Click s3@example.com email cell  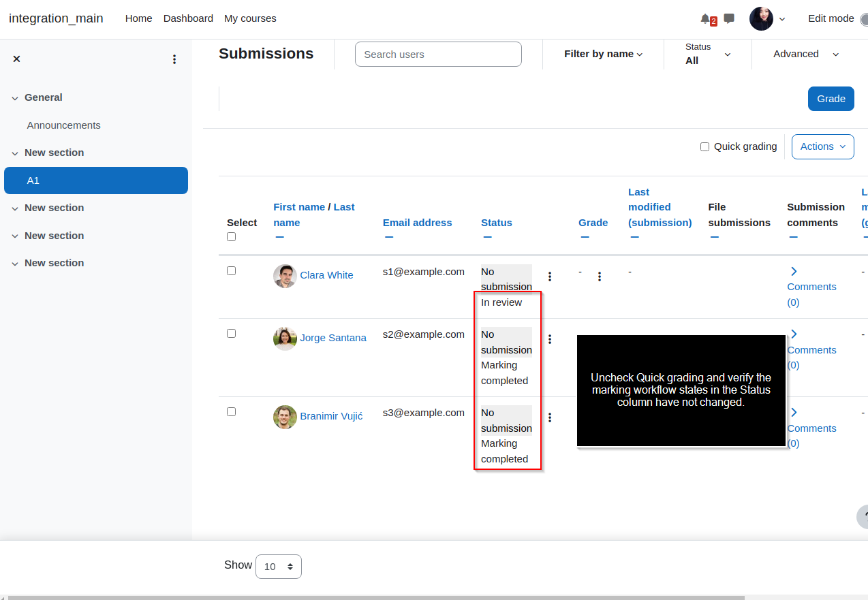click(x=424, y=413)
